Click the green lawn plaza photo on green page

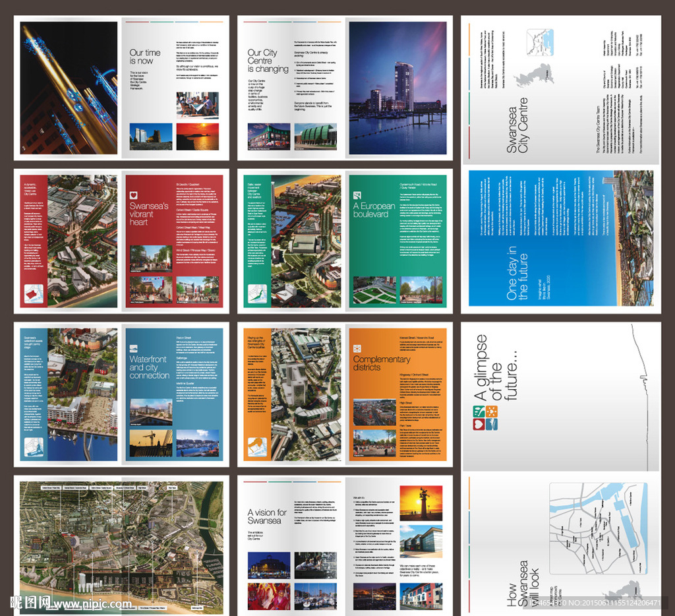[x=374, y=290]
